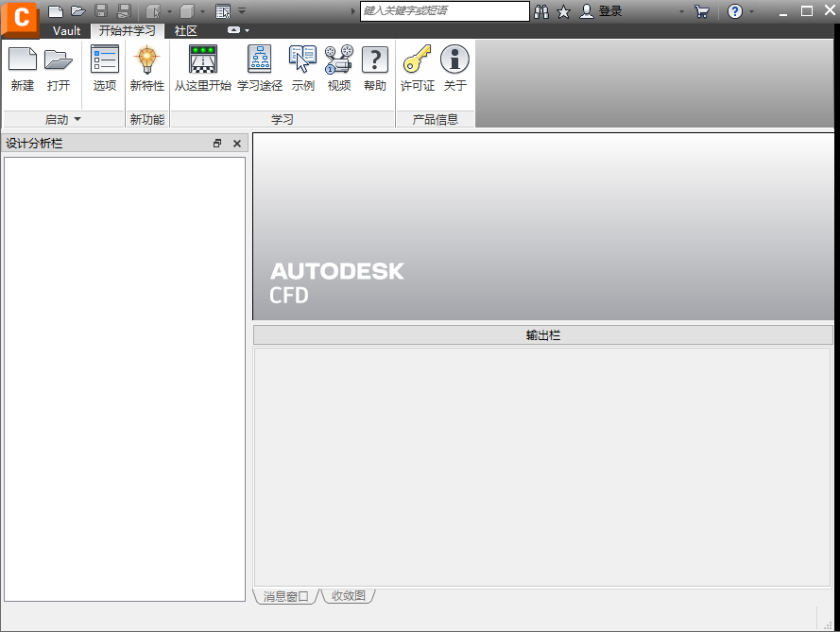Click the Save disk icon in quick access toolbar

tap(101, 10)
